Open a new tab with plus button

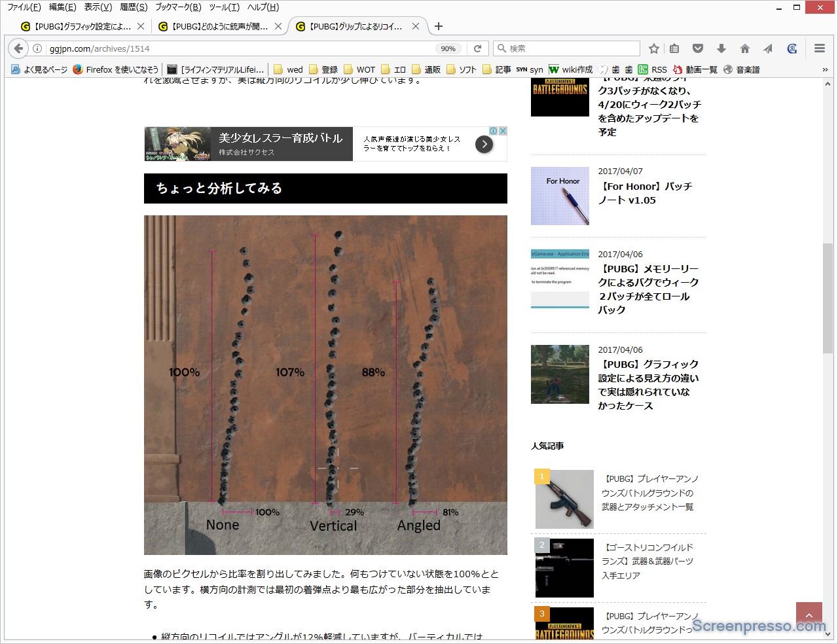pyautogui.click(x=439, y=26)
